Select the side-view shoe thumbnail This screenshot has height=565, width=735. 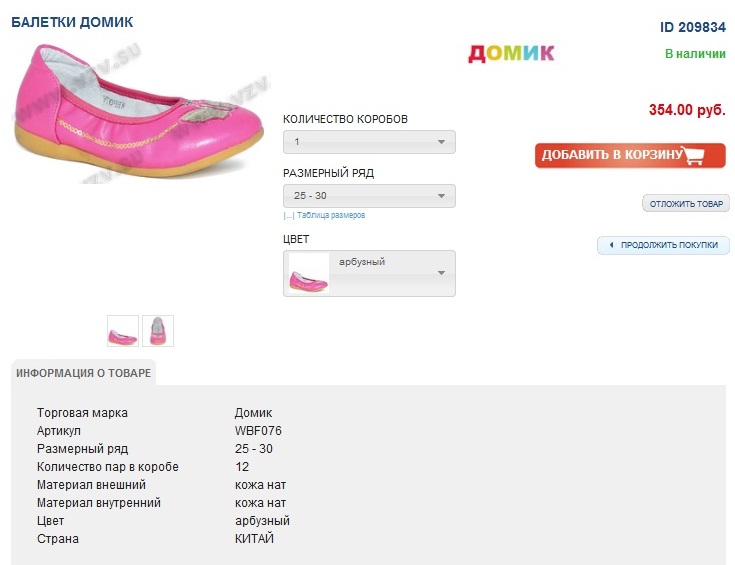tap(123, 331)
